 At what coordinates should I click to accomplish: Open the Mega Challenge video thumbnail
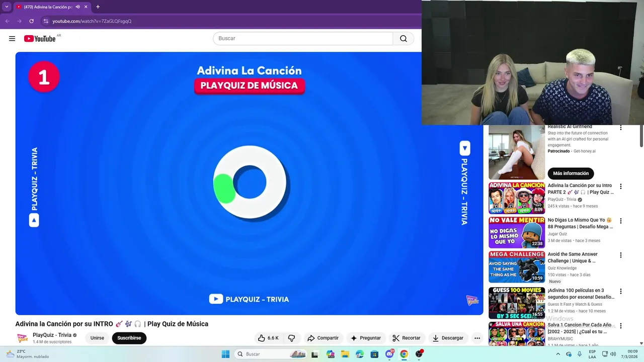coord(517,267)
